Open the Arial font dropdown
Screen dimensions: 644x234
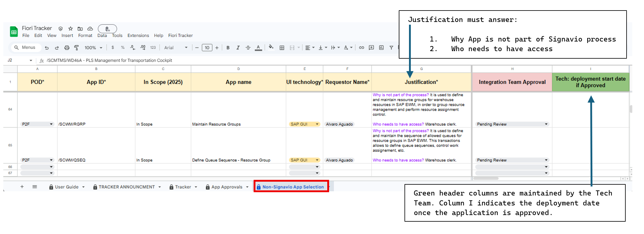pos(175,48)
